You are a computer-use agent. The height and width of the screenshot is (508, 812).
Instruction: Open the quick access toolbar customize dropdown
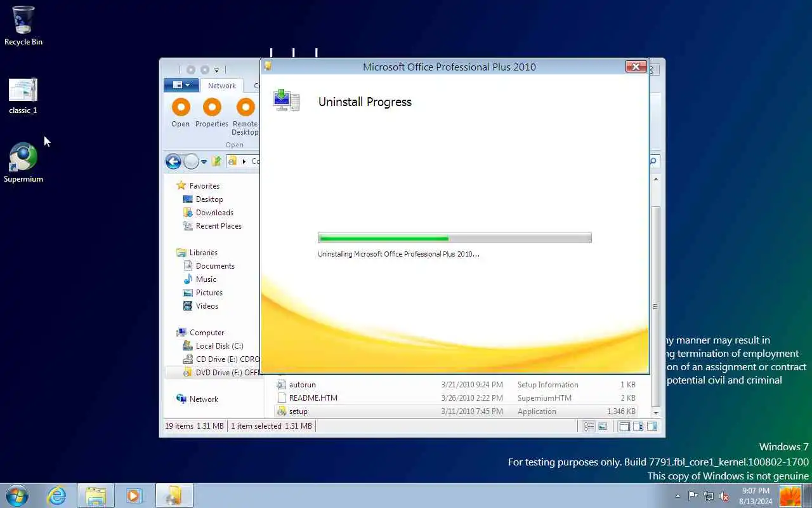click(216, 70)
